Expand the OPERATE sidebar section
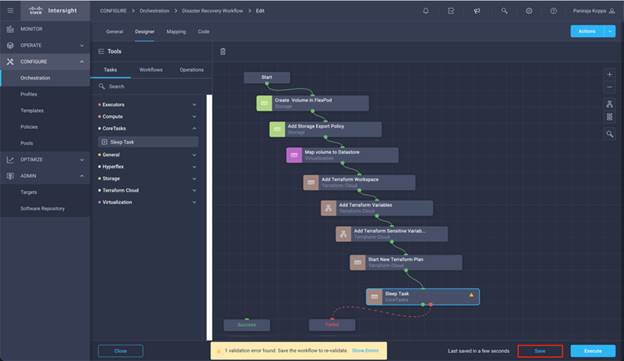Screen dimensions: 624x361 (82, 45)
